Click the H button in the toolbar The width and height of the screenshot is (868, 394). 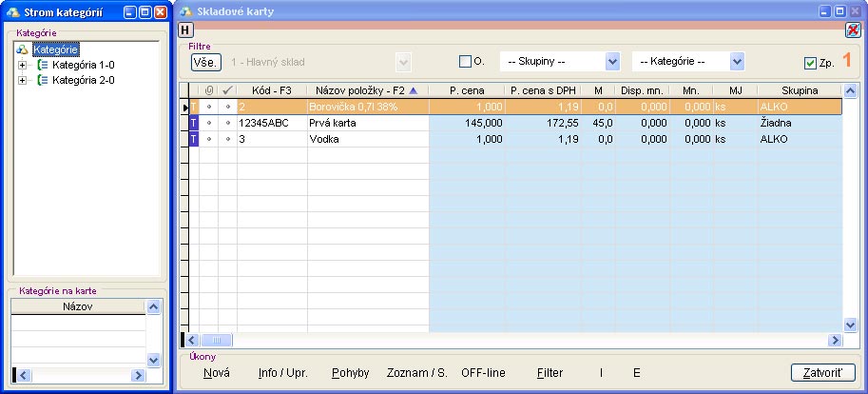[185, 30]
